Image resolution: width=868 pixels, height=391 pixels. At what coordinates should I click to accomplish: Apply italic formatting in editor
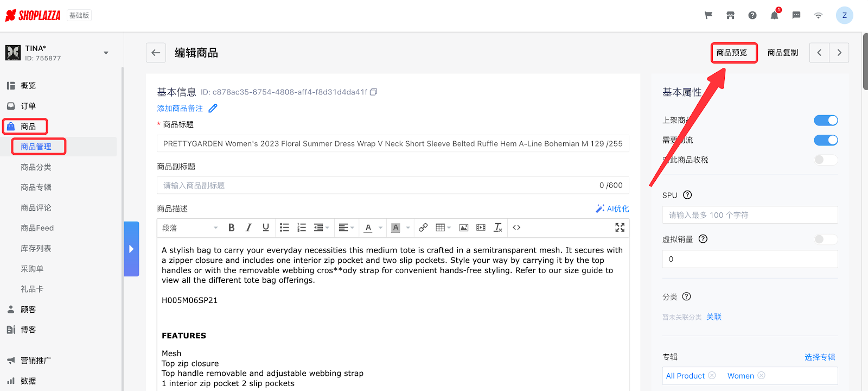pyautogui.click(x=248, y=228)
